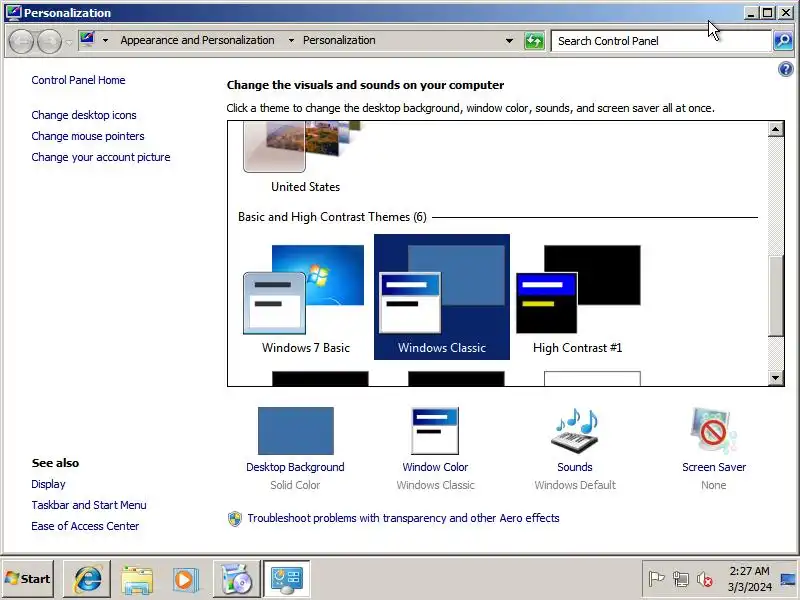Open the Sounds keyboard icon
The image size is (800, 600).
[x=574, y=430]
